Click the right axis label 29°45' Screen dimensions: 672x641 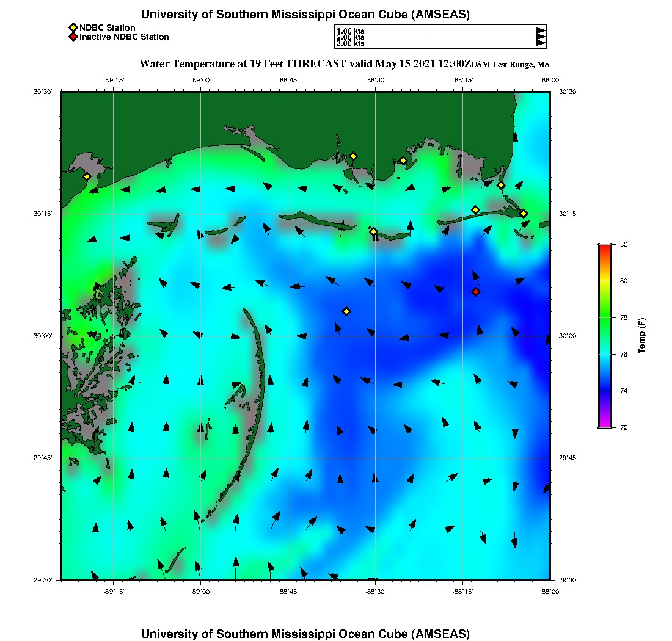(x=568, y=458)
